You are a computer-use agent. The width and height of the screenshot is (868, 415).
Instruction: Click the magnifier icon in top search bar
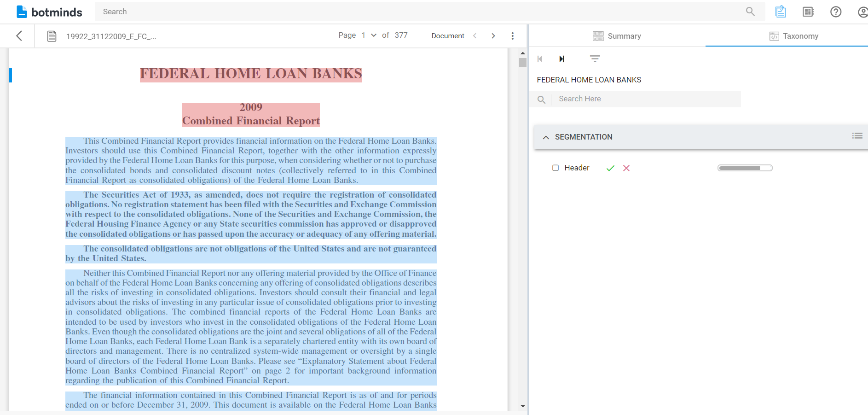(x=750, y=12)
